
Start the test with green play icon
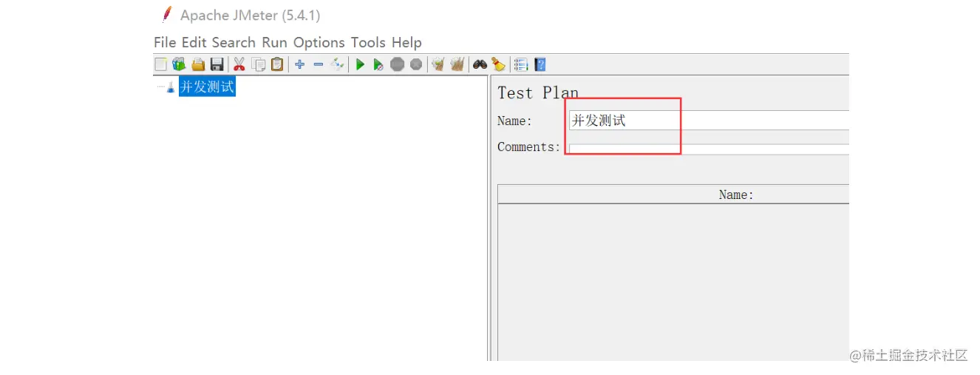360,64
